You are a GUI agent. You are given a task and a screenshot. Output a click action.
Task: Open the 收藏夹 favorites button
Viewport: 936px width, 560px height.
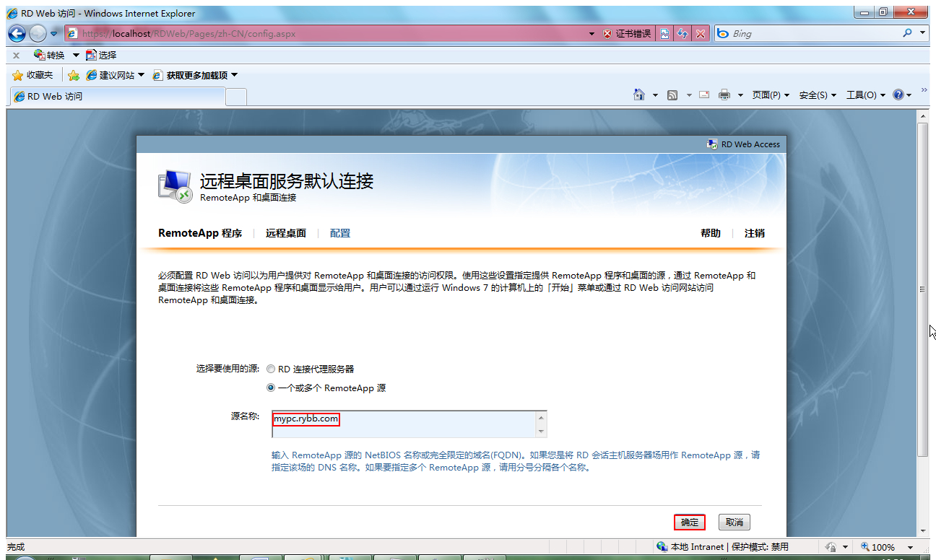32,75
